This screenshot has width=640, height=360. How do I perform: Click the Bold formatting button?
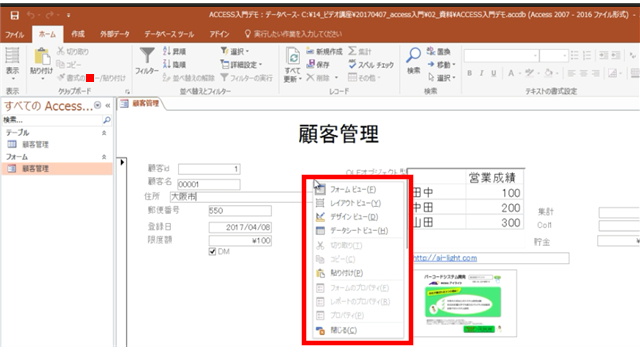[x=469, y=73]
